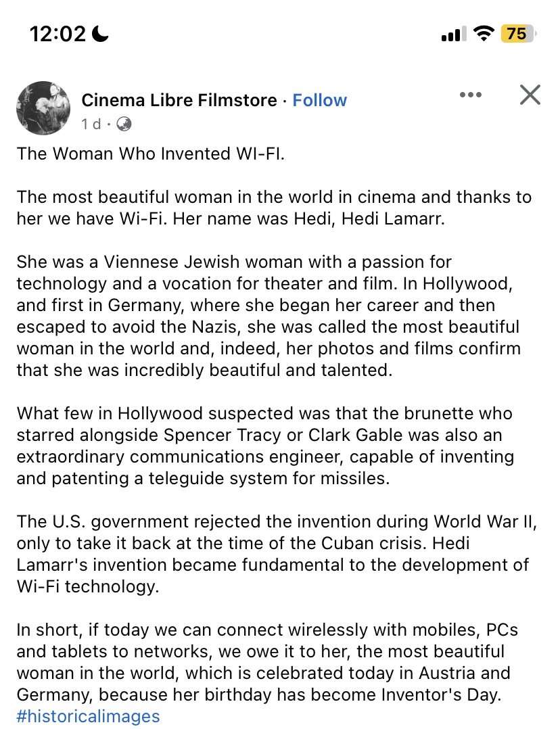Tap the globe public audience icon
Image resolution: width=560 pixels, height=729 pixels.
point(124,124)
